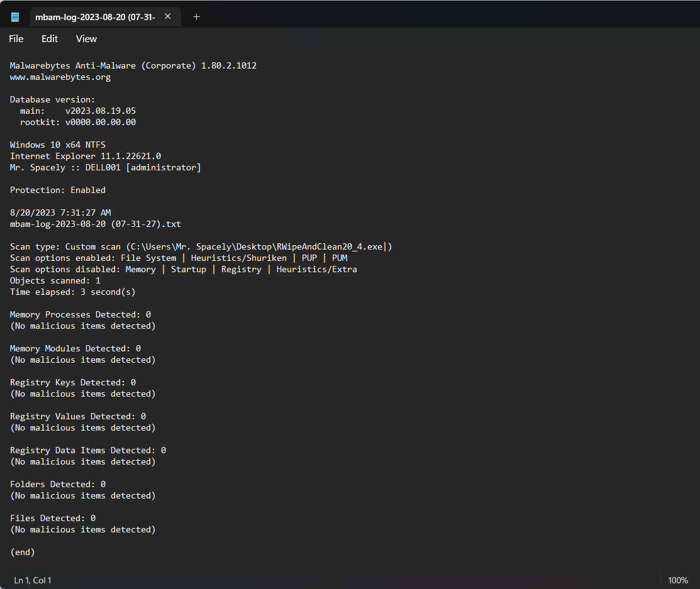Viewport: 700px width, 589px height.
Task: Open the Edit menu
Action: click(x=50, y=39)
